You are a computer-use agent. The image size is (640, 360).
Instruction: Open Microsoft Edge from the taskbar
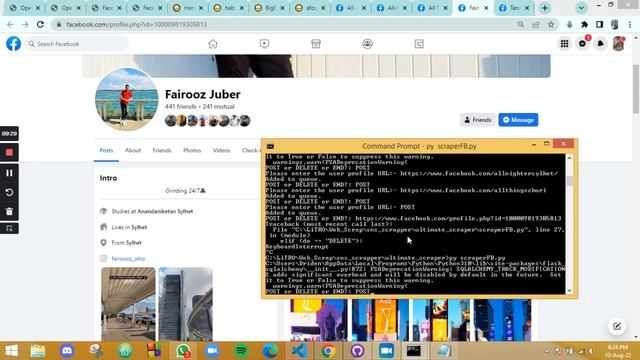(270, 351)
